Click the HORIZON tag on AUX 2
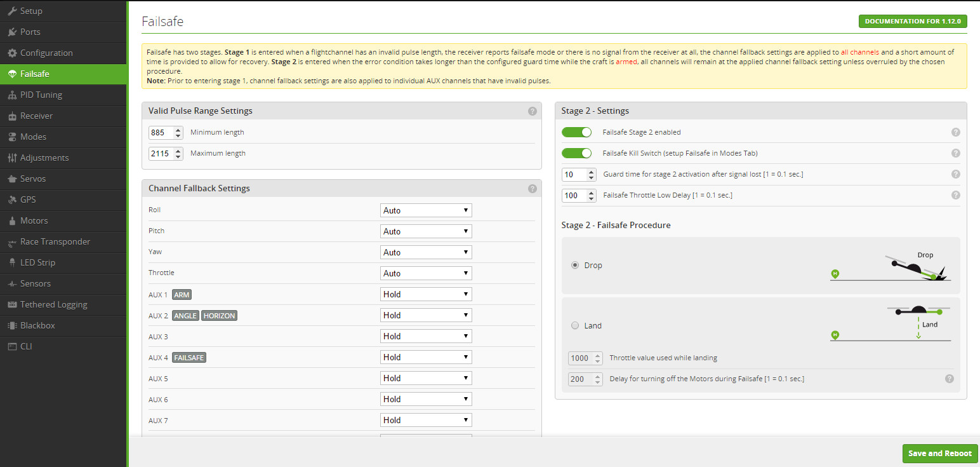Image resolution: width=980 pixels, height=467 pixels. [x=220, y=316]
